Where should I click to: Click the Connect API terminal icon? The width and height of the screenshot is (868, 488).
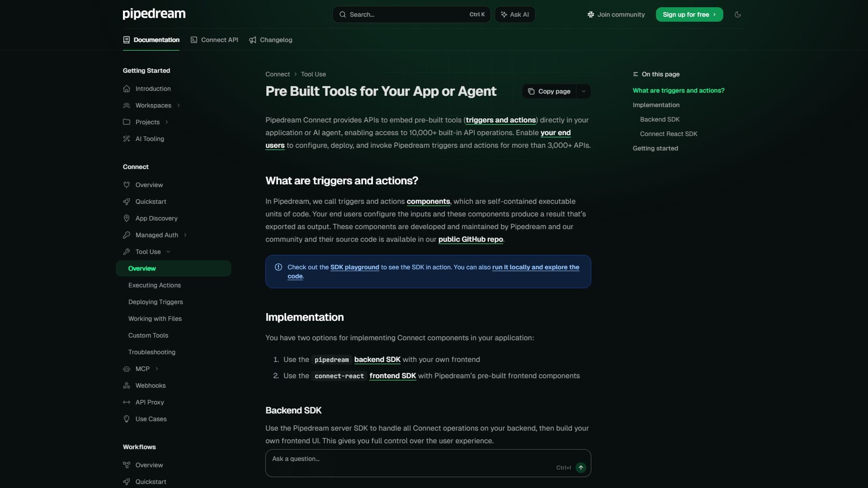tap(194, 40)
